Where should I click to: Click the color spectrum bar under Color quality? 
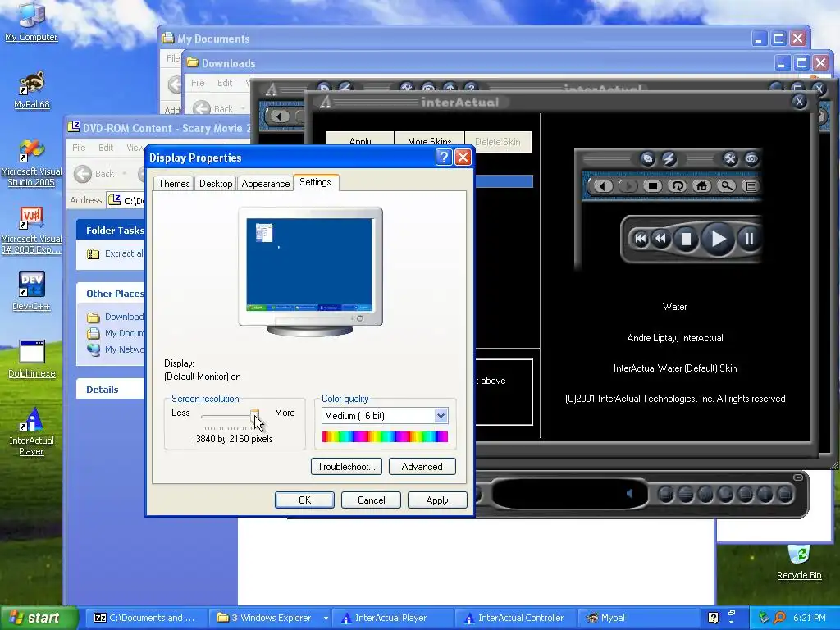point(385,436)
